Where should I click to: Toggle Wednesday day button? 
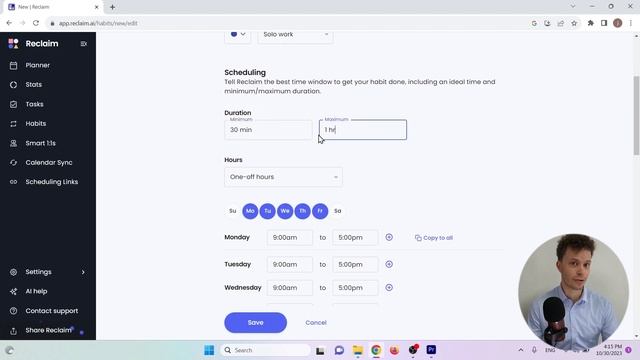tap(285, 211)
